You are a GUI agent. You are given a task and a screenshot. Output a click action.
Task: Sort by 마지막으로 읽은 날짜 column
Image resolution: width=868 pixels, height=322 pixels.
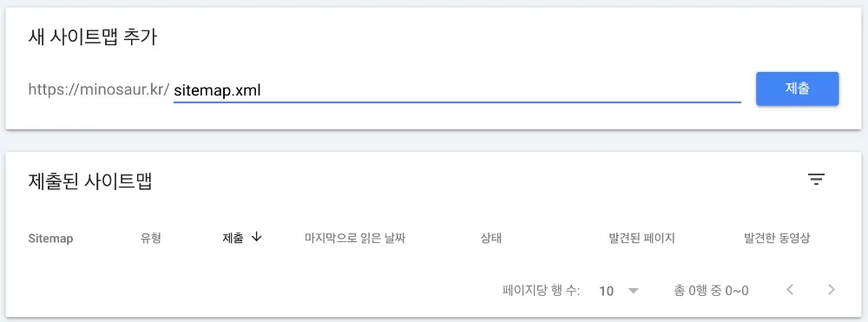tap(355, 239)
